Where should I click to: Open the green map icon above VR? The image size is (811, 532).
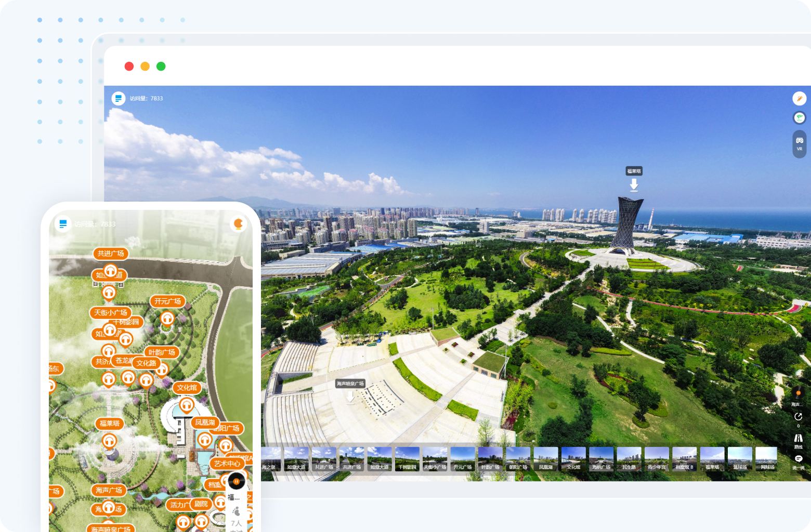click(799, 118)
